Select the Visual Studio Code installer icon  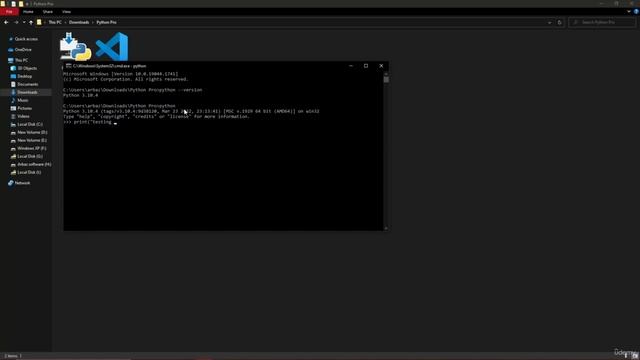[x=112, y=47]
